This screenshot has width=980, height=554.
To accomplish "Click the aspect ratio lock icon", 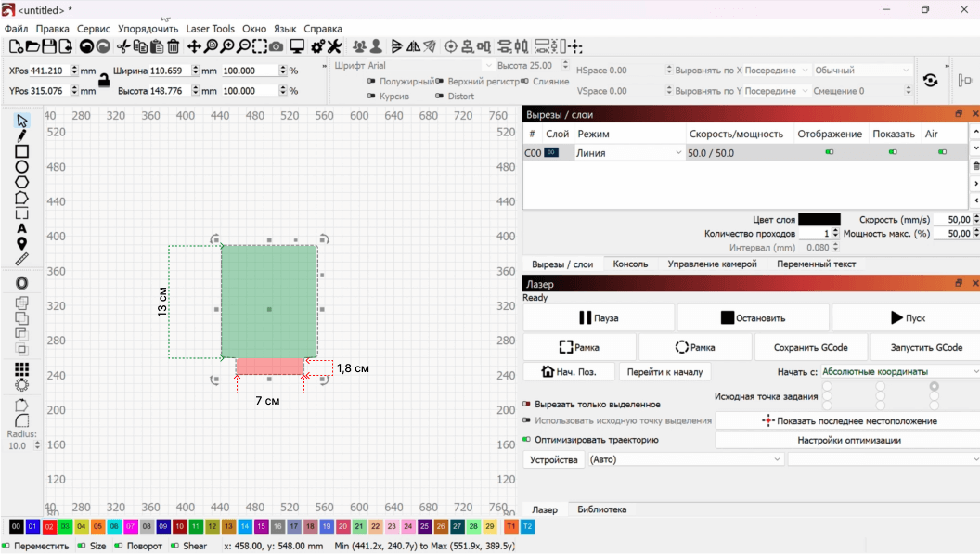I will (104, 81).
